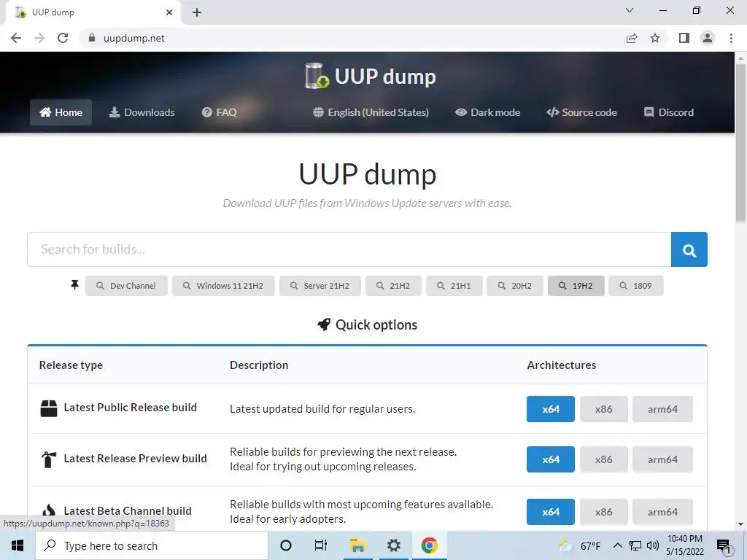The height and width of the screenshot is (560, 747).
Task: Show hidden system tray icons
Action: coord(617,545)
